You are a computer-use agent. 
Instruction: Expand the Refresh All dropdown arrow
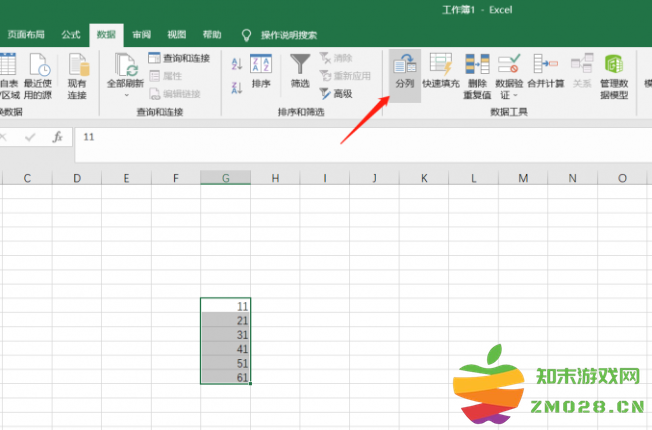tap(127, 95)
